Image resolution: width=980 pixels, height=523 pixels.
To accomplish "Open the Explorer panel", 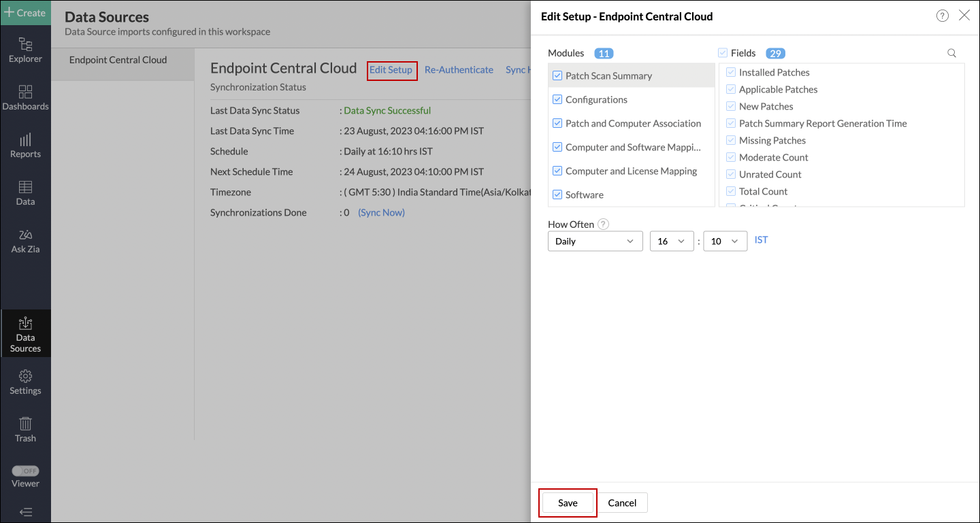I will coord(26,49).
